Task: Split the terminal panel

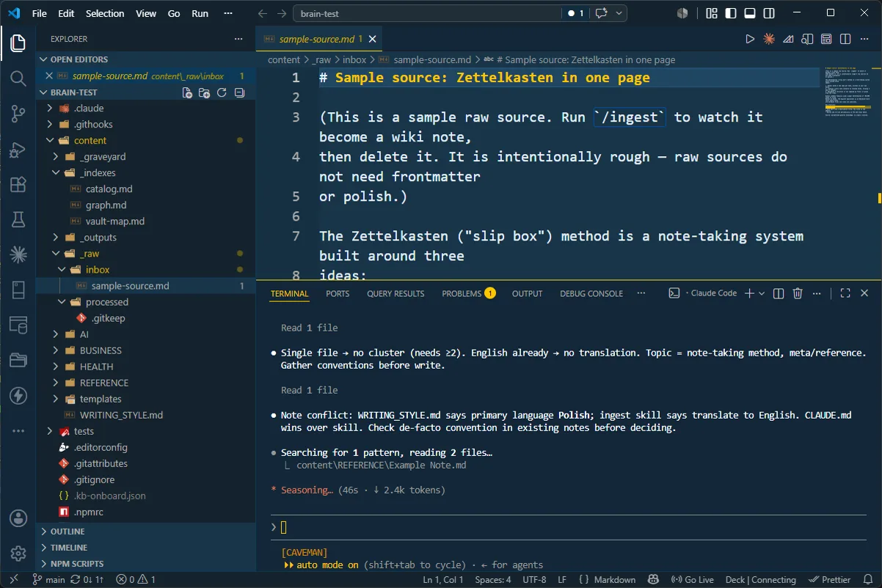Action: 779,293
